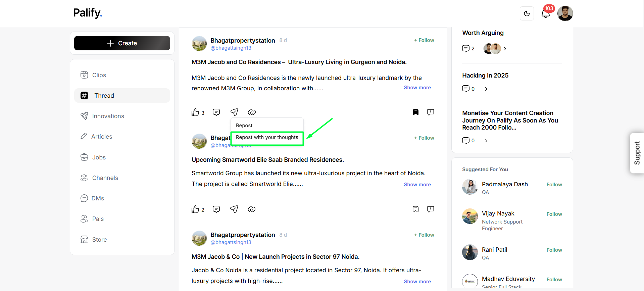This screenshot has height=291, width=644.
Task: Follow Rani Patil
Action: click(554, 250)
